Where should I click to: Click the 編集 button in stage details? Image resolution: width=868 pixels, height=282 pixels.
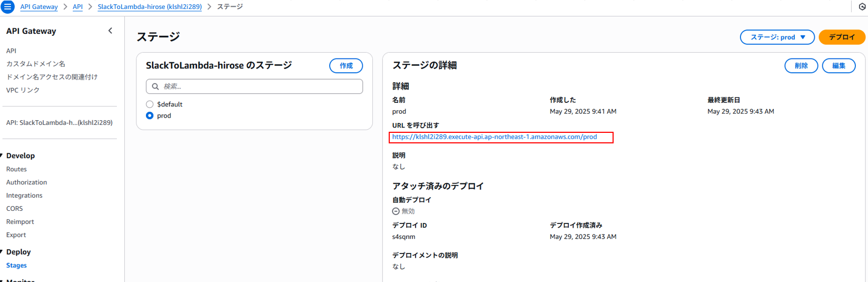[x=839, y=65]
